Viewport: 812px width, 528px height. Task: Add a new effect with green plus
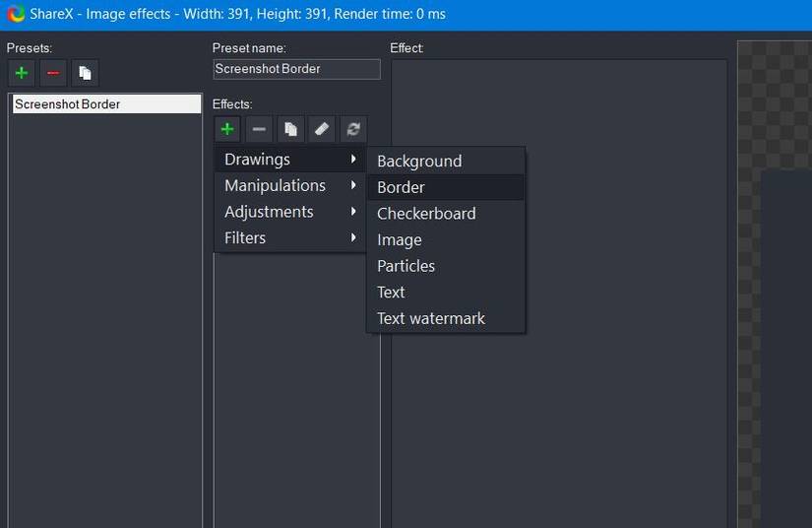pyautogui.click(x=227, y=129)
